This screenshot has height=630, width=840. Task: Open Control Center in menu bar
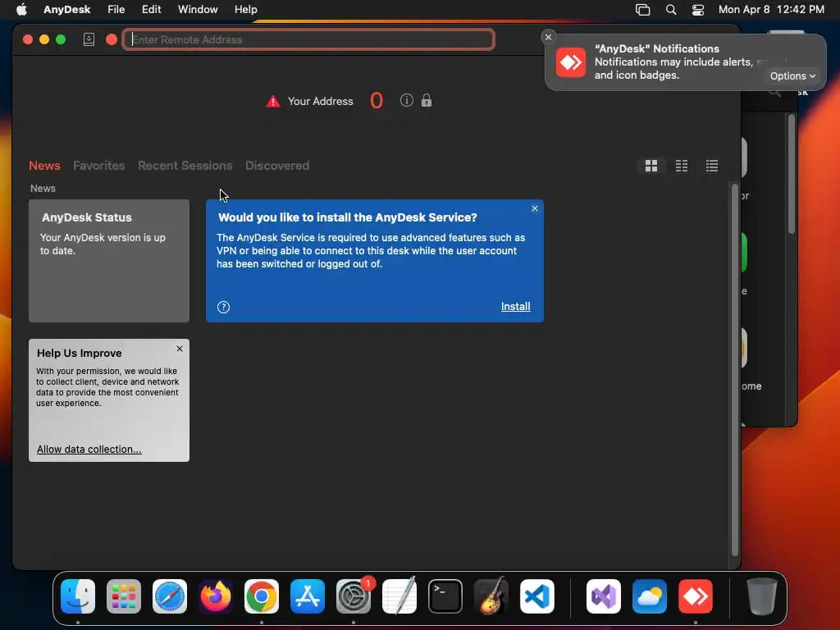(698, 10)
